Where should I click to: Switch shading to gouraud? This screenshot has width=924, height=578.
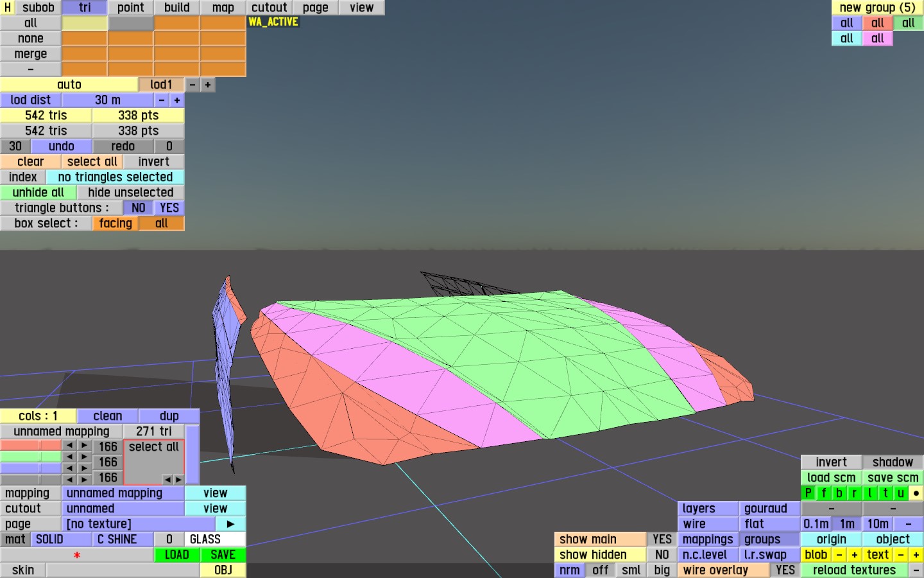[x=770, y=509]
